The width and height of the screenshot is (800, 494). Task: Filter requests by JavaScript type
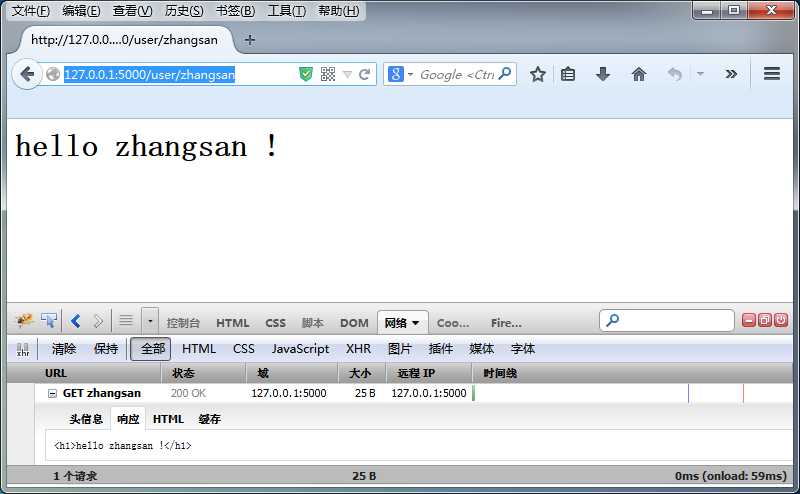[x=300, y=349]
